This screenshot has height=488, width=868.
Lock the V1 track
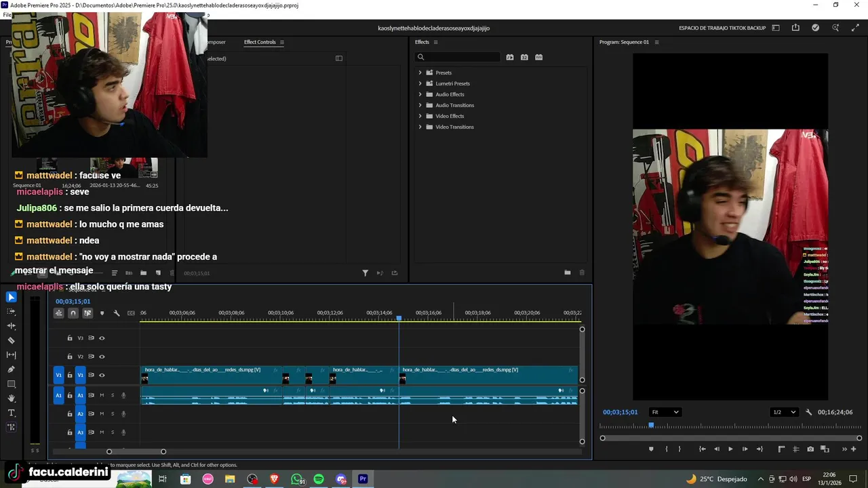(x=69, y=375)
